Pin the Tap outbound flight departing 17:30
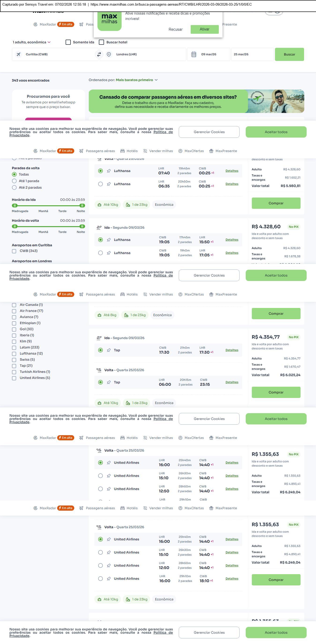The height and width of the screenshot is (644, 316). tap(109, 350)
